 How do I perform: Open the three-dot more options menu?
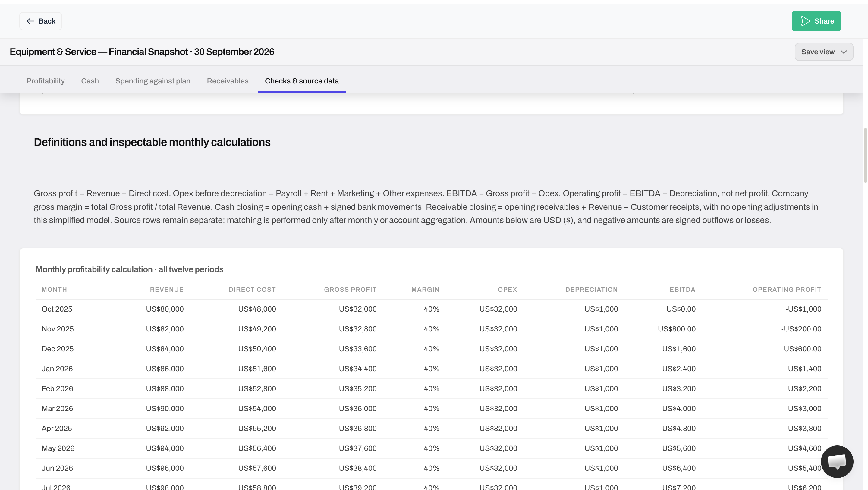[x=769, y=21]
